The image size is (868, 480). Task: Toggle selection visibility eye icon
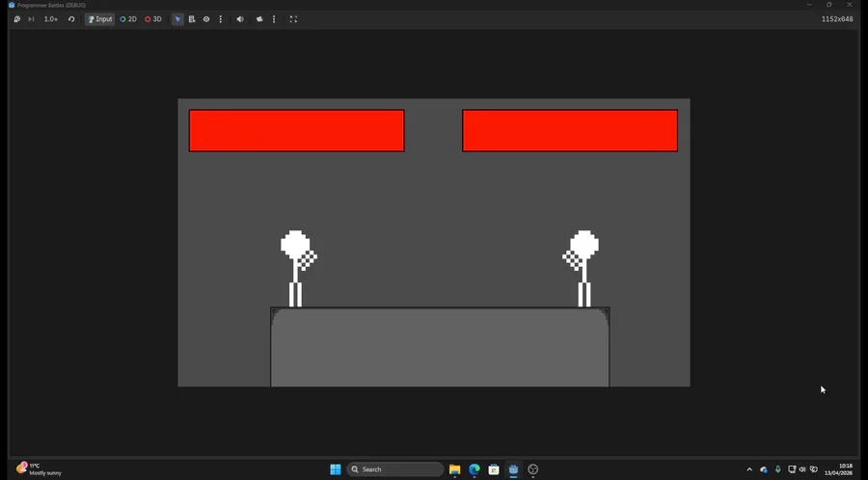coord(206,19)
